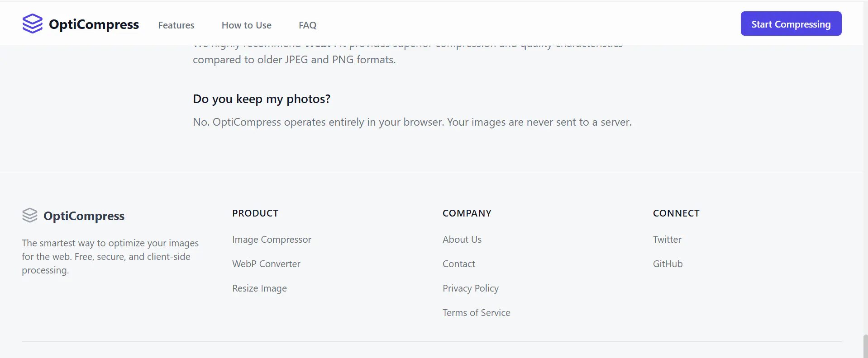Click the OptiCompress brand name in header
868x358 pixels.
pos(94,24)
